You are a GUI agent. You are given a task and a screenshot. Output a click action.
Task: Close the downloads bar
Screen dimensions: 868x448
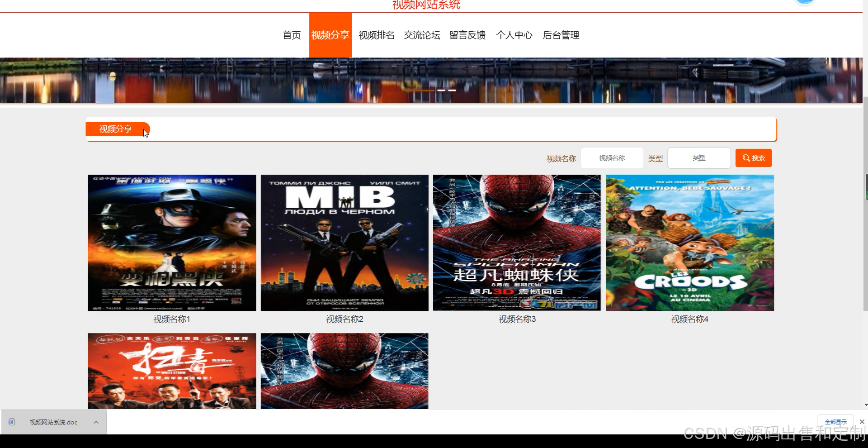point(862,422)
